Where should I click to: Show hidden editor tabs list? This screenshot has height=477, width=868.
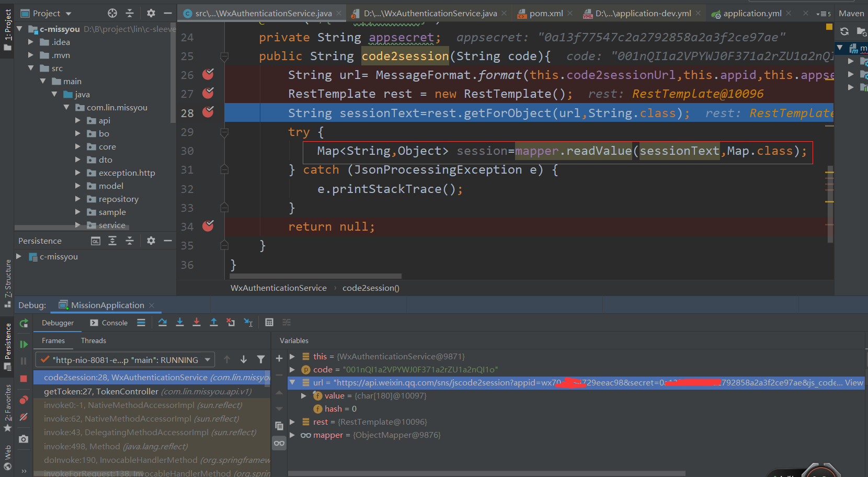click(x=824, y=13)
